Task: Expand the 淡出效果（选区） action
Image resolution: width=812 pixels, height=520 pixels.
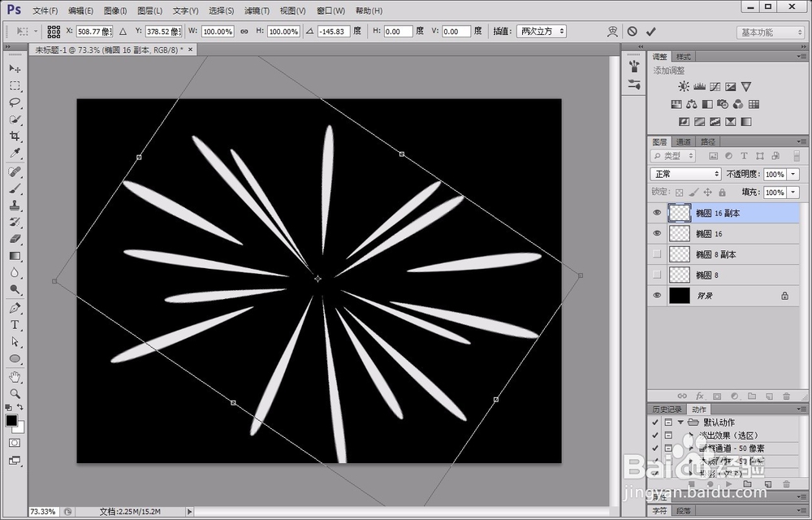Action: coord(691,435)
